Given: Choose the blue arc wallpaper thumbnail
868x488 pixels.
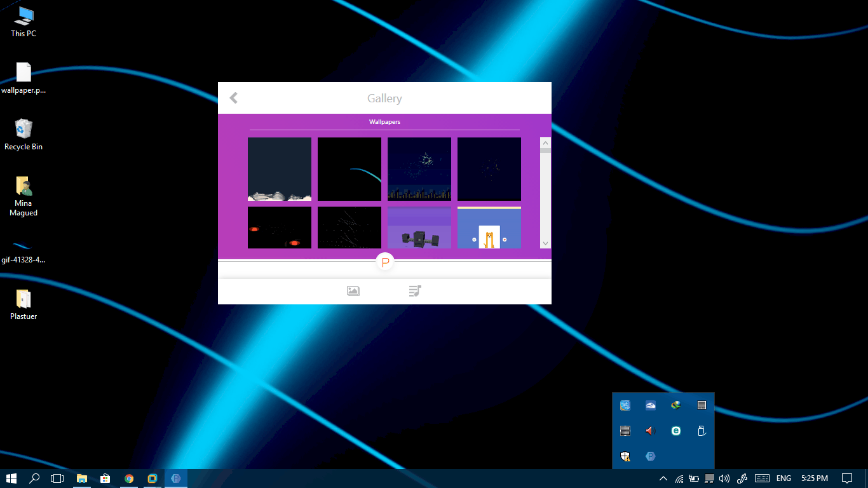Looking at the screenshot, I should [349, 169].
